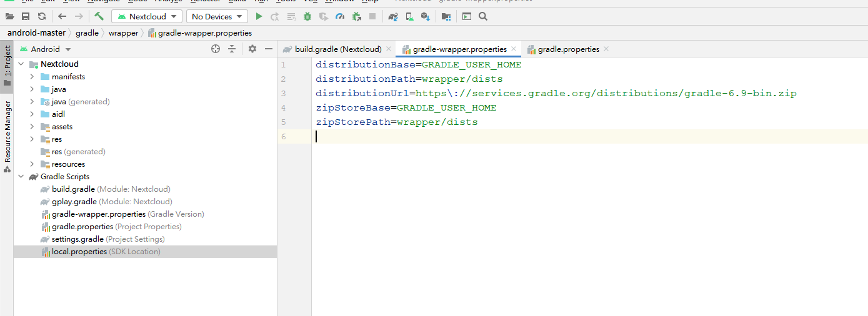Click the distributionUrl line in the editor
The width and height of the screenshot is (868, 316).
point(556,94)
